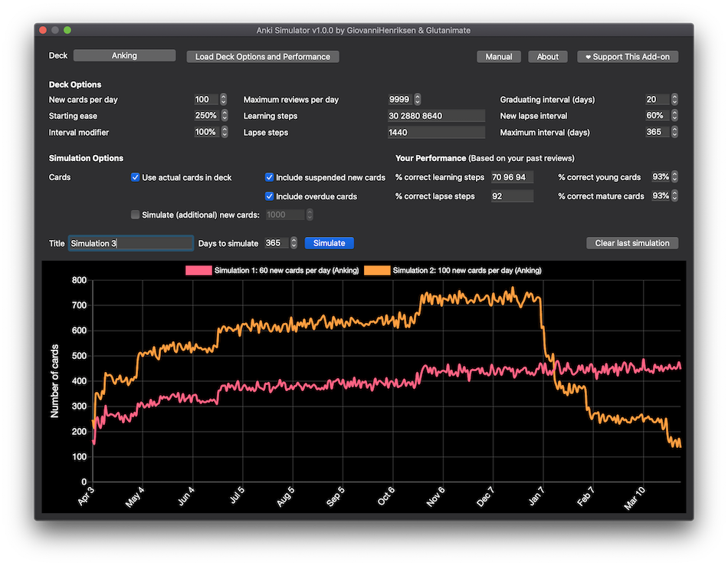
Task: Change the Graduating interval stepper
Action: click(674, 100)
